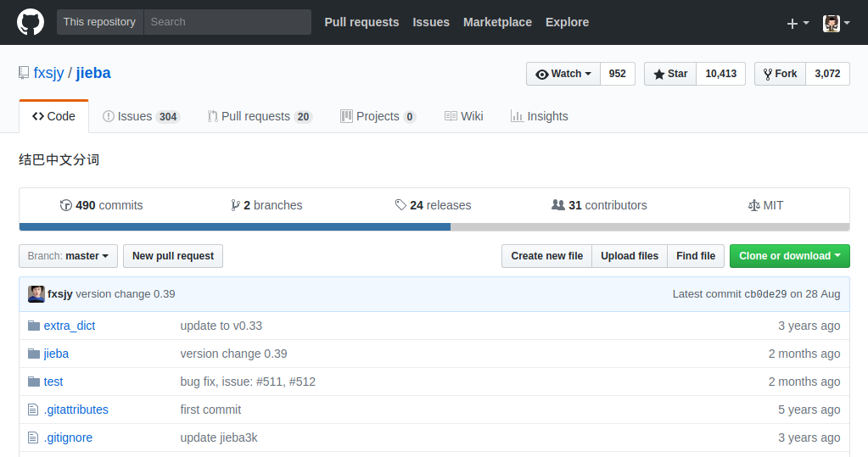Screen dimensions: 868x457
Task: Click the Issues tab exclamation icon
Action: pyautogui.click(x=109, y=116)
